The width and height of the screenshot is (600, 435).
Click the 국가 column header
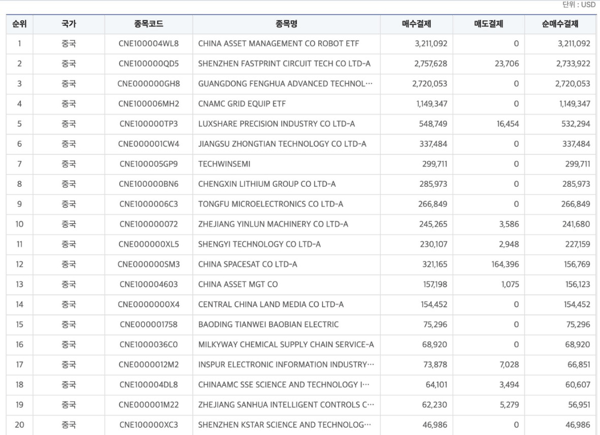pos(69,24)
